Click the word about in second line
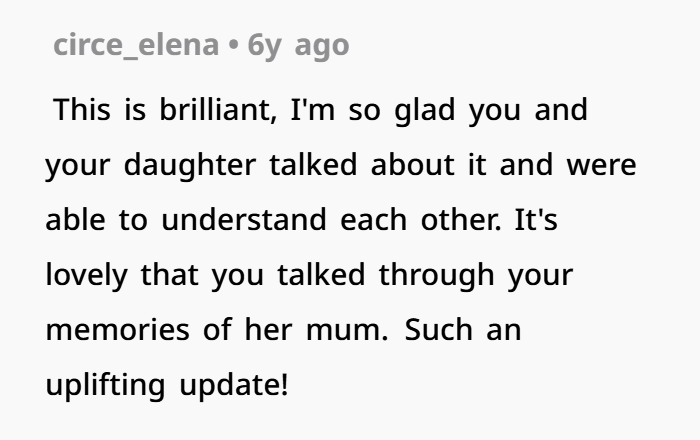Viewport: 700px width, 440px height. 412,165
